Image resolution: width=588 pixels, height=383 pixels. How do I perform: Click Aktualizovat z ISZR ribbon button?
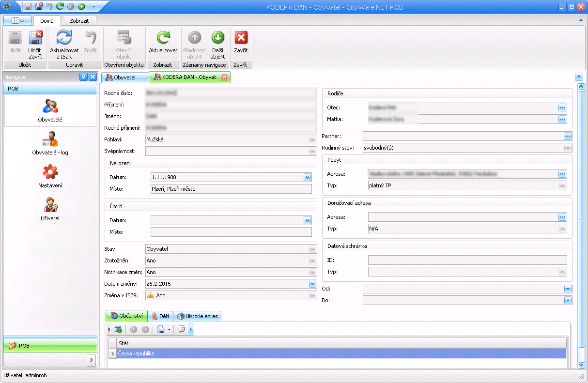click(64, 45)
